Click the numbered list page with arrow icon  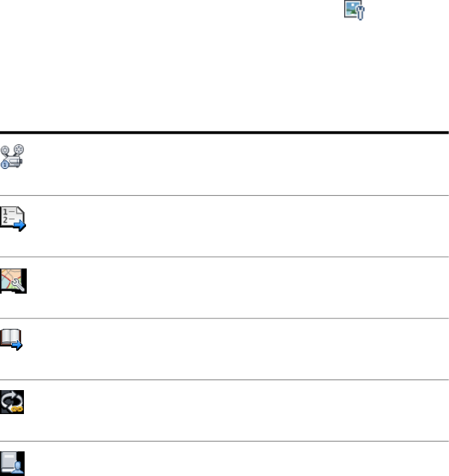[13, 218]
